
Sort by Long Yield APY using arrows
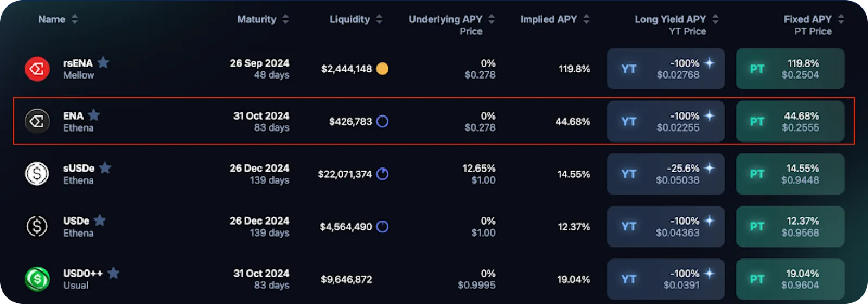716,20
